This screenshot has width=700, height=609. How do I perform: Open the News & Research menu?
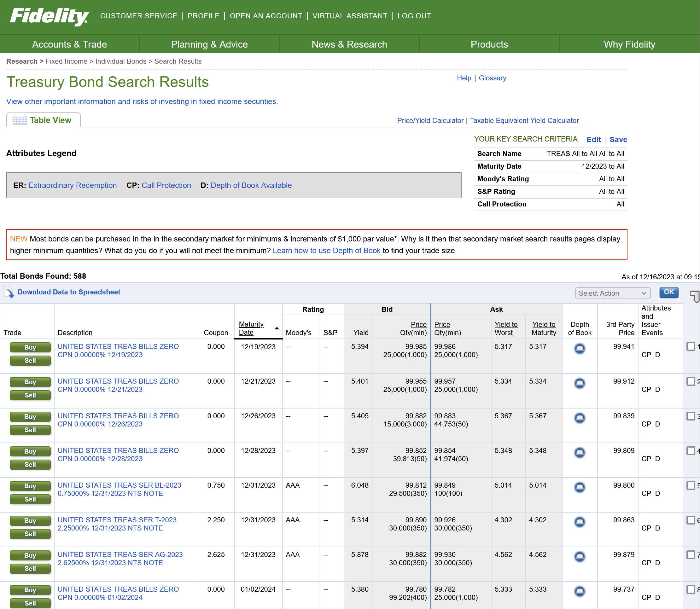[349, 44]
